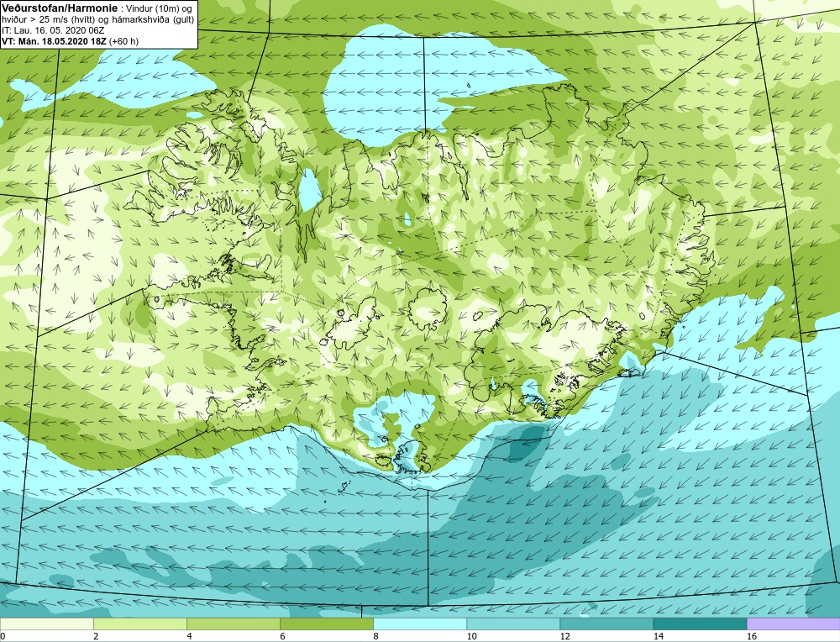Click the 'VT: Mán. 18.05.2020 18Z' valid time

pos(54,41)
